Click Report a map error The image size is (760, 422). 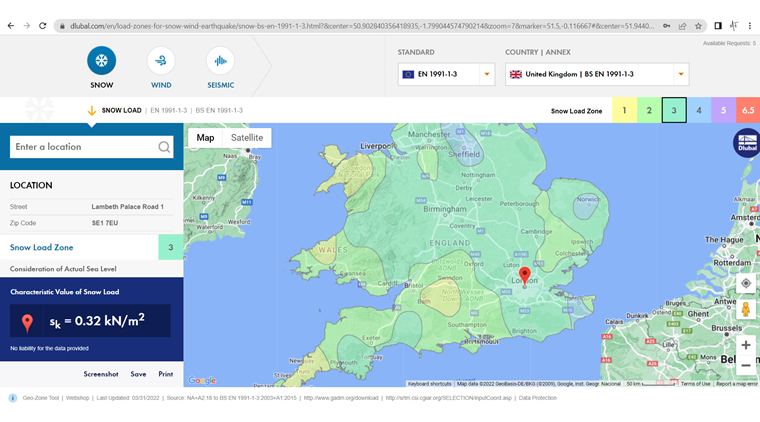point(737,384)
